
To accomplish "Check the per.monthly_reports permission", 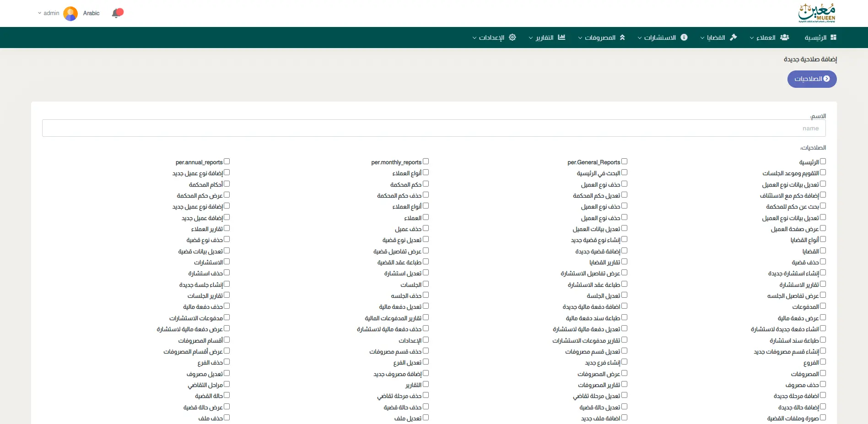I will coord(426,161).
